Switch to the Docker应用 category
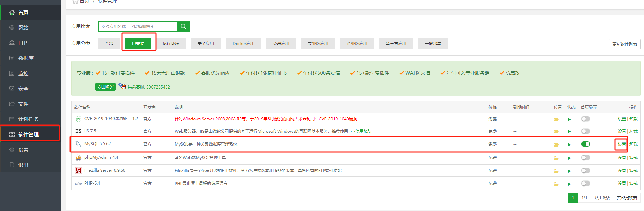Screen dimensions: 644x211 click(x=243, y=44)
